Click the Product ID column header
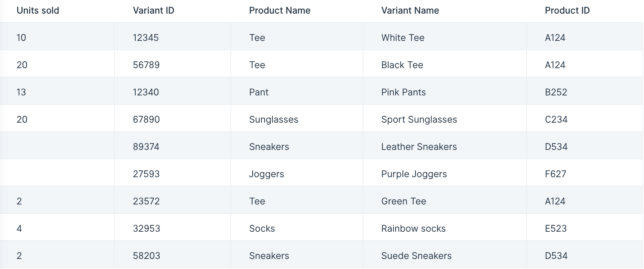Image resolution: width=644 pixels, height=269 pixels. [x=567, y=10]
